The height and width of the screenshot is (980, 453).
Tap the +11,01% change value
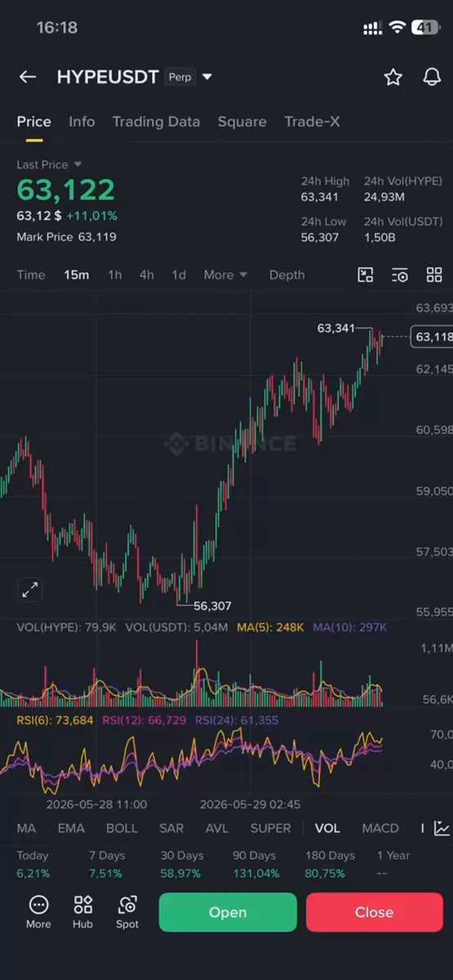pos(91,216)
